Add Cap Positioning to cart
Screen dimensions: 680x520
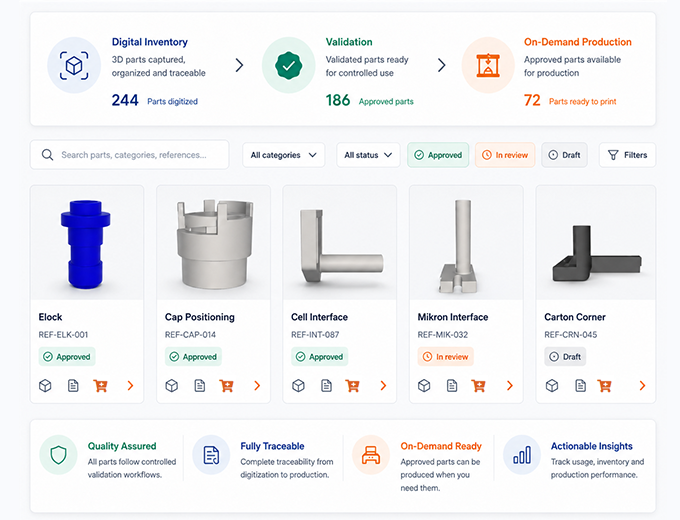coord(226,386)
